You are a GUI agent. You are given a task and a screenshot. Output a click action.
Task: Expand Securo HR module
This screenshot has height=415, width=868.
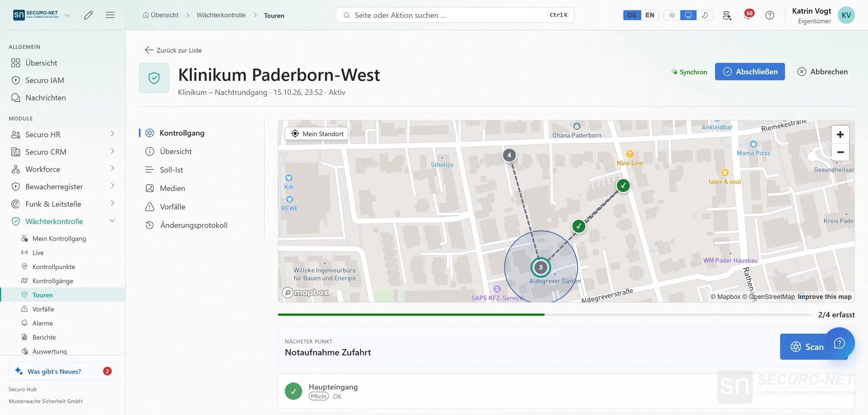point(63,134)
